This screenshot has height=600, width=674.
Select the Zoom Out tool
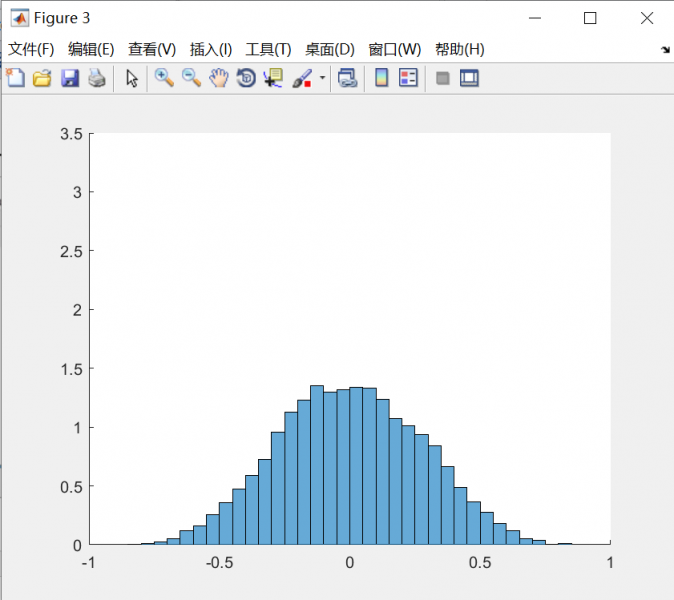pyautogui.click(x=191, y=78)
